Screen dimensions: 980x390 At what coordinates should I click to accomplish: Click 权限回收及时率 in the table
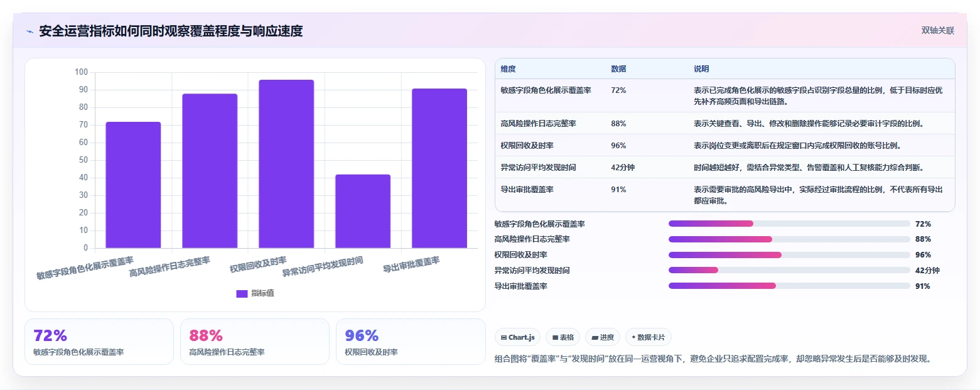click(x=527, y=146)
